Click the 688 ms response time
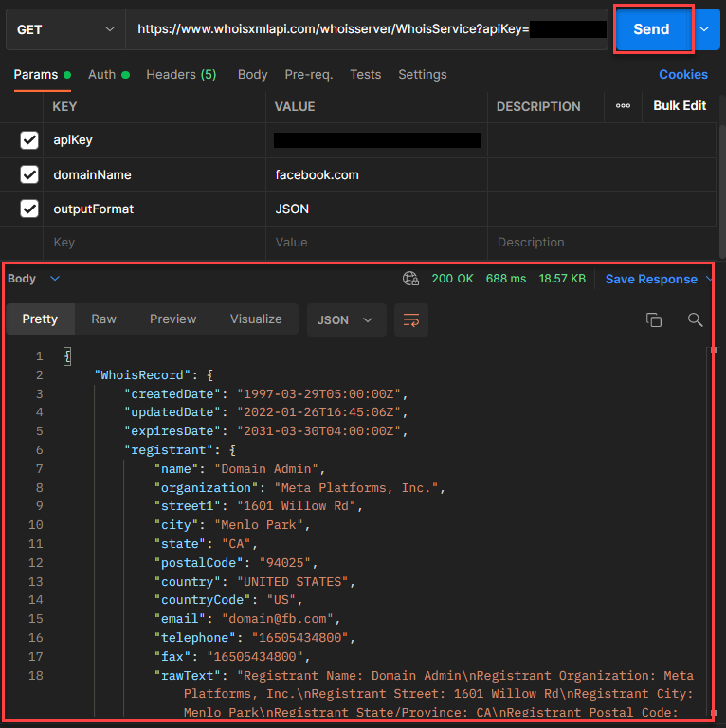This screenshot has width=726, height=728. (506, 279)
